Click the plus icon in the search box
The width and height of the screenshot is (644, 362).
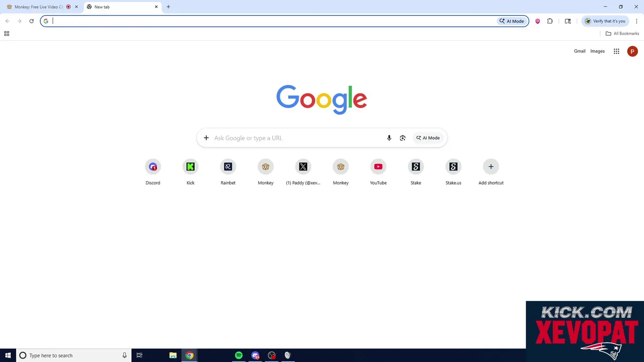click(206, 138)
